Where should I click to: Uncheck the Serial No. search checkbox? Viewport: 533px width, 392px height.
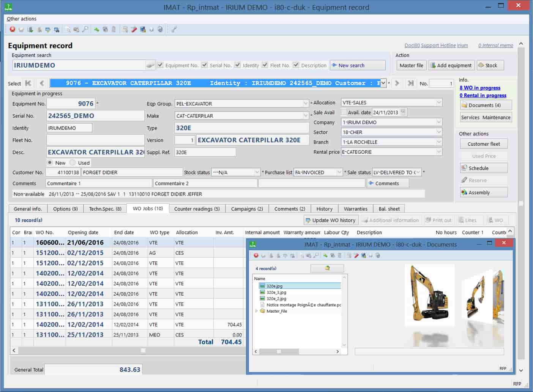[x=205, y=65]
